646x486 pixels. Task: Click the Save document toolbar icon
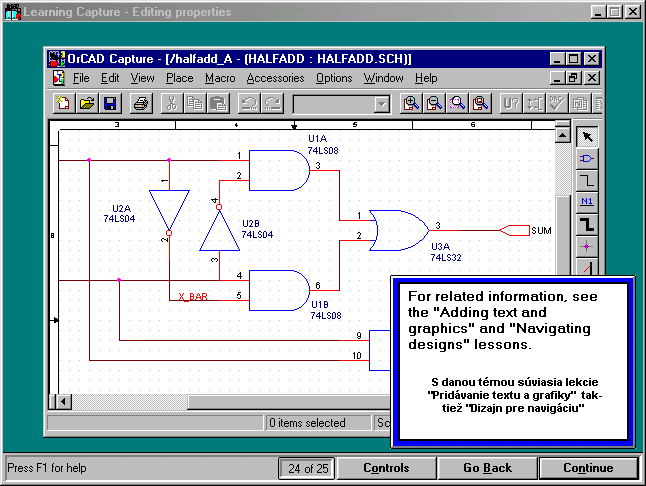point(110,103)
